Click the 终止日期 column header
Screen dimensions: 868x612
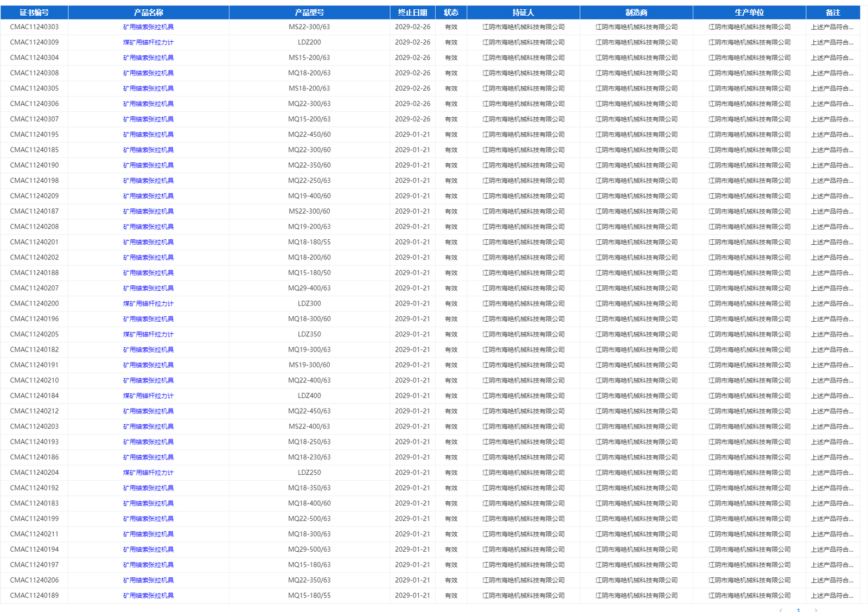412,12
